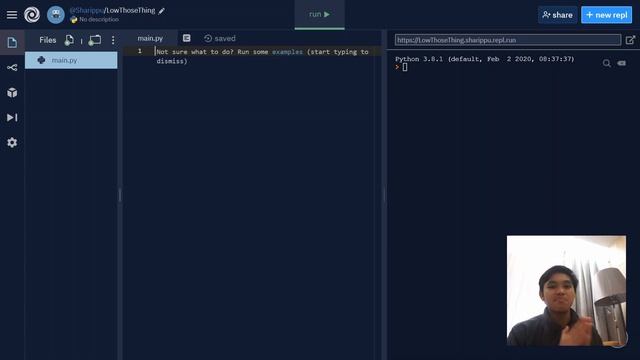Image resolution: width=640 pixels, height=360 pixels.
Task: Switch to the main.py editor tab
Action: click(x=150, y=38)
